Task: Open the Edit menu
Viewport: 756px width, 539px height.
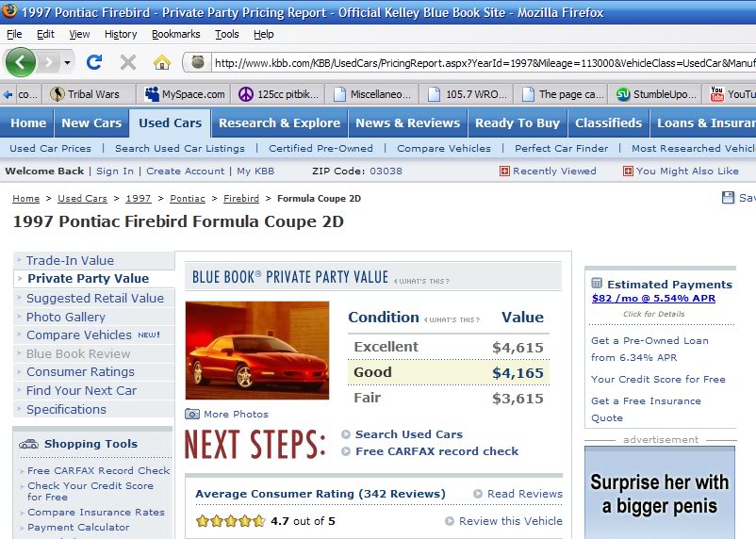Action: click(45, 34)
